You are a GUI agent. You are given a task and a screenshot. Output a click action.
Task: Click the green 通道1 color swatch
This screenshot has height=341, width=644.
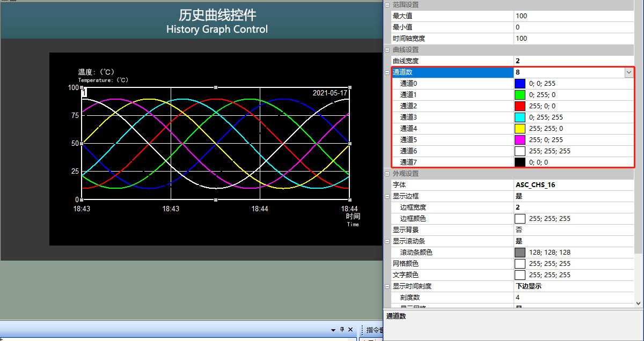[x=519, y=95]
